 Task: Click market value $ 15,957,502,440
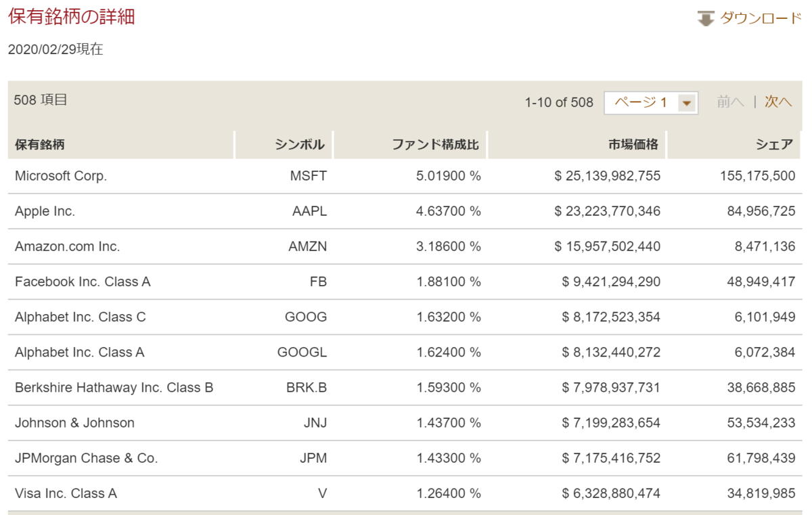[607, 246]
